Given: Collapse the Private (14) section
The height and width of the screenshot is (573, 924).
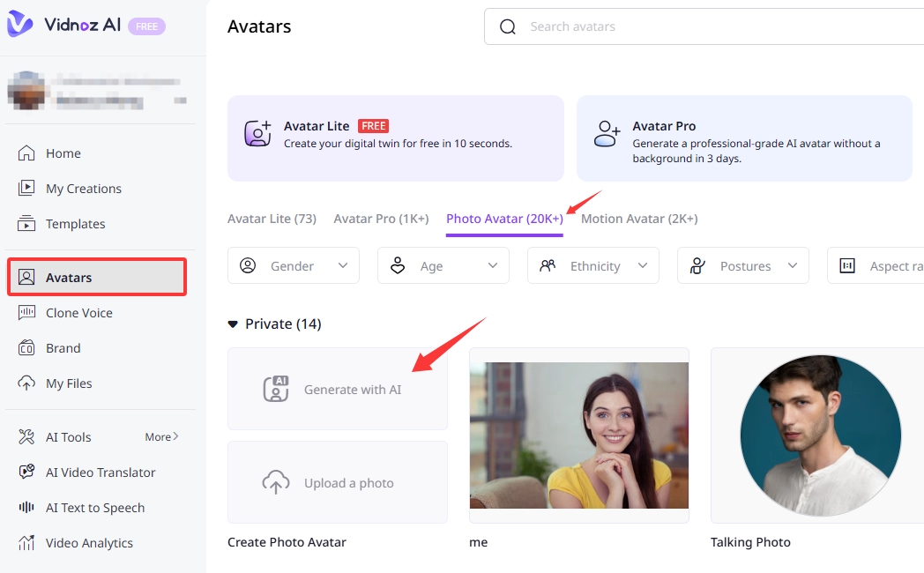Looking at the screenshot, I should [233, 324].
